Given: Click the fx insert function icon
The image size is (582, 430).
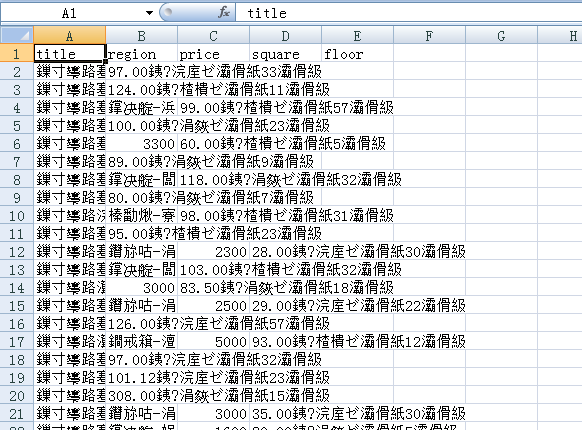Looking at the screenshot, I should tap(223, 13).
